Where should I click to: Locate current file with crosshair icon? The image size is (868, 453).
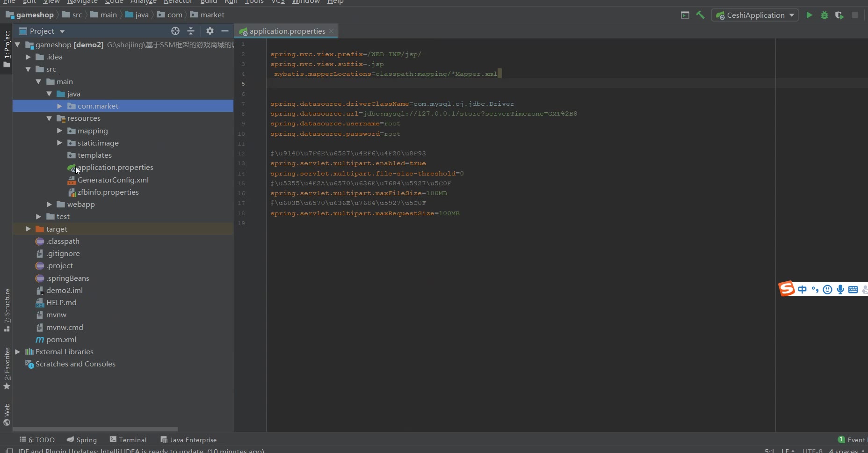pos(175,31)
